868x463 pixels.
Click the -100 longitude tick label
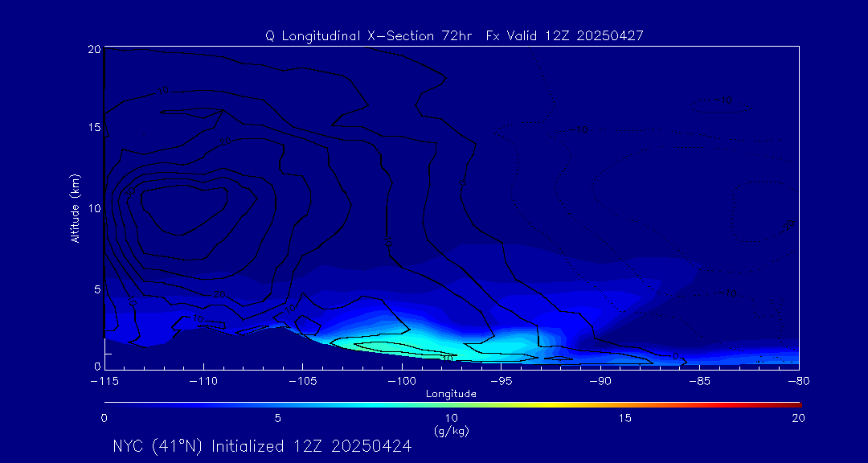point(402,382)
